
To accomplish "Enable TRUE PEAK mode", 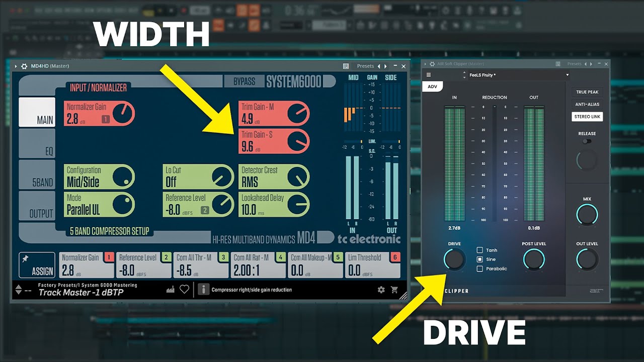I will click(587, 92).
